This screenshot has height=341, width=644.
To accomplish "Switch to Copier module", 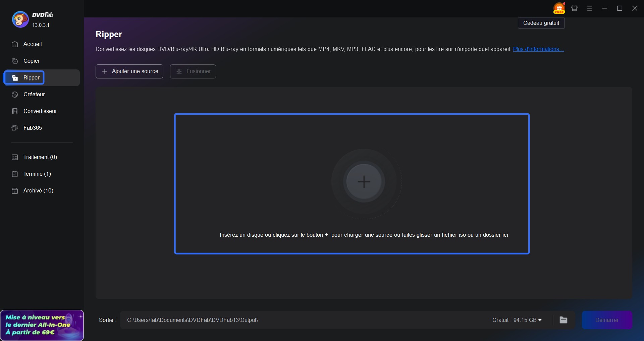I will point(42,61).
